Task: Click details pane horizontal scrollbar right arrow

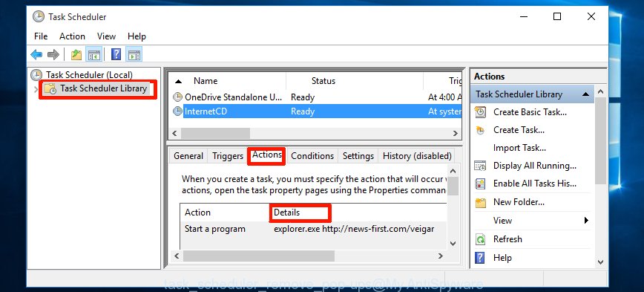Action: point(441,256)
